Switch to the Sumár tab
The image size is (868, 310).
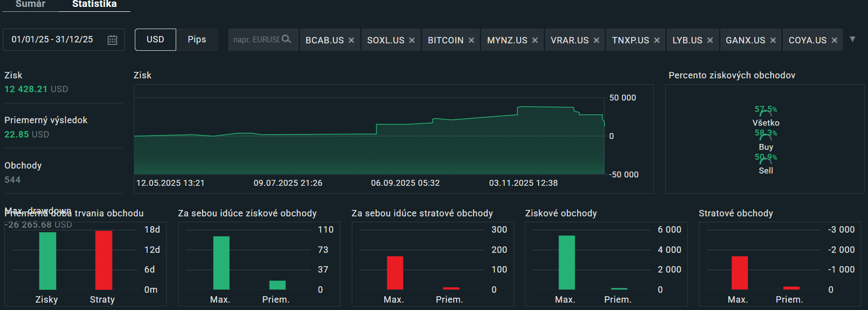[x=31, y=4]
